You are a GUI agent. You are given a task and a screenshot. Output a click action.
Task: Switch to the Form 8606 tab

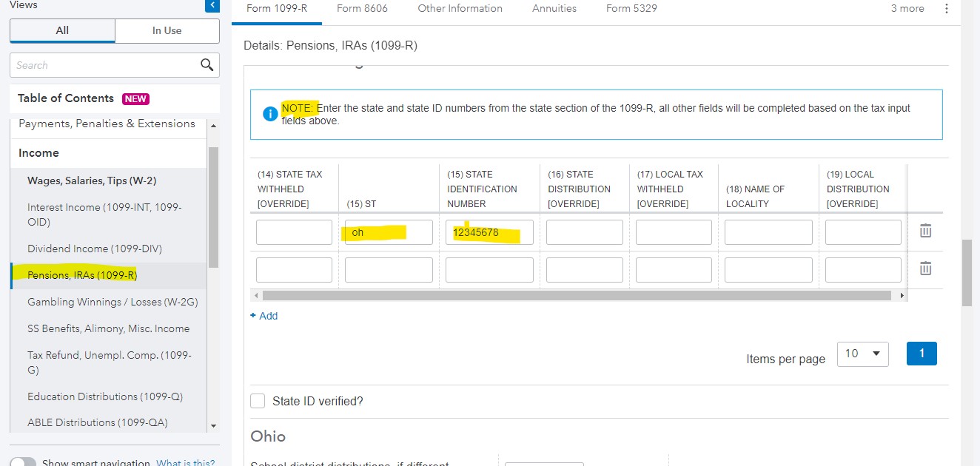pos(362,8)
